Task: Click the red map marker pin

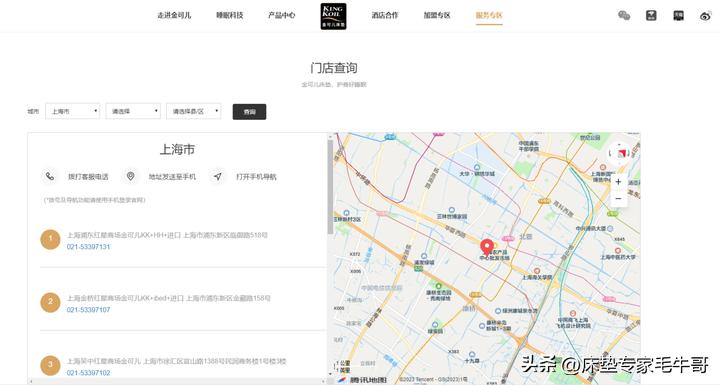Action: 487,247
